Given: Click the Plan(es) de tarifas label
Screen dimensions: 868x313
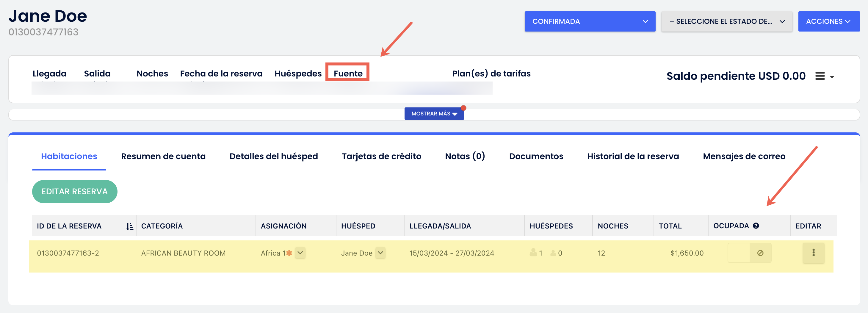Looking at the screenshot, I should point(491,73).
